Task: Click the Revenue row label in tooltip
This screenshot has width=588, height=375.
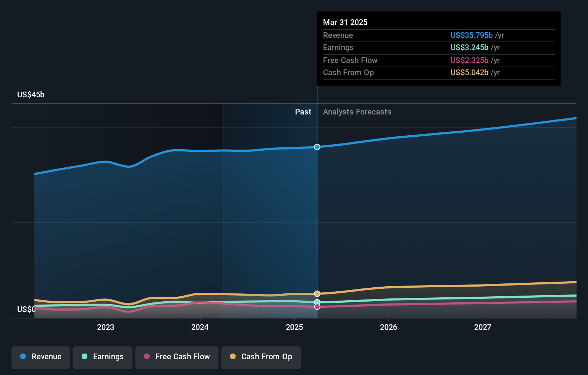Action: 338,35
